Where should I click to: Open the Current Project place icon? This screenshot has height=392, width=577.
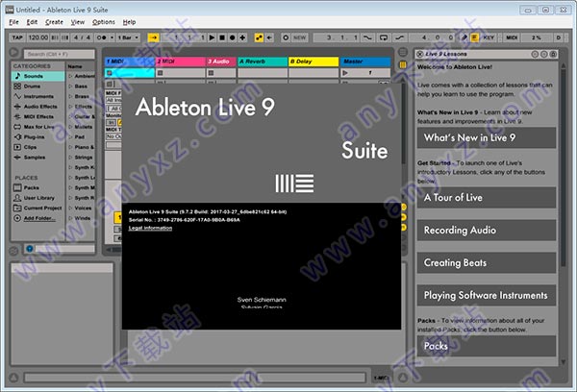click(17, 208)
